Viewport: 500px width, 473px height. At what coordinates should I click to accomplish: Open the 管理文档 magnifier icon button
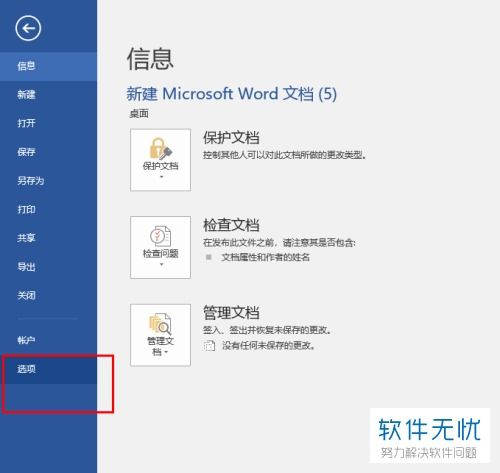coord(160,335)
